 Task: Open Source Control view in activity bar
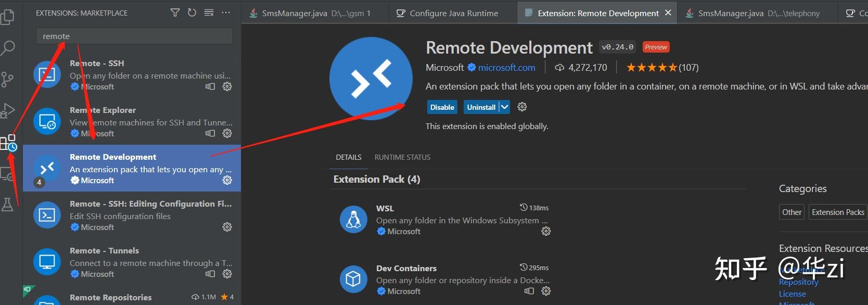coord(7,79)
